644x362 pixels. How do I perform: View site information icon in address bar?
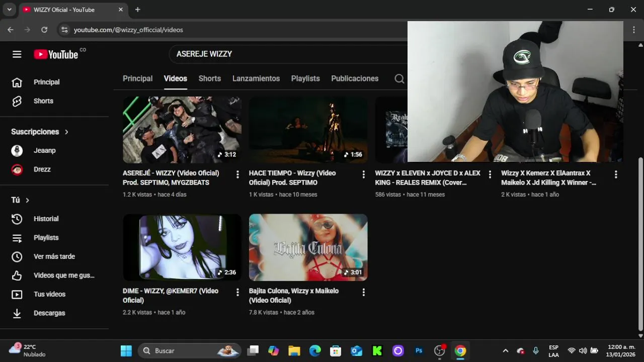coord(64,30)
